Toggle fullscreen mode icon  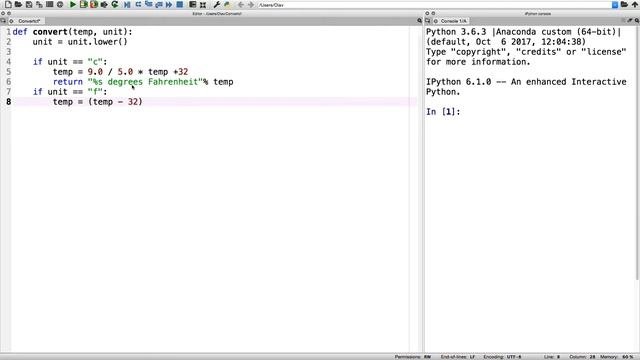coord(202,4)
